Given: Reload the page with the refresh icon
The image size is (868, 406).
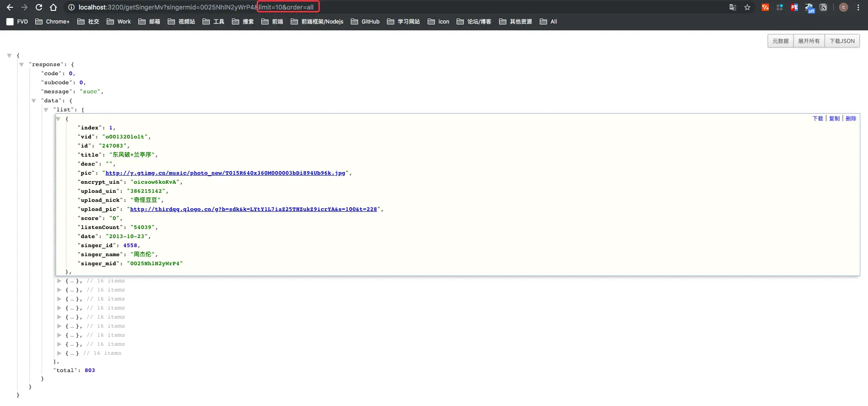Looking at the screenshot, I should pyautogui.click(x=39, y=7).
